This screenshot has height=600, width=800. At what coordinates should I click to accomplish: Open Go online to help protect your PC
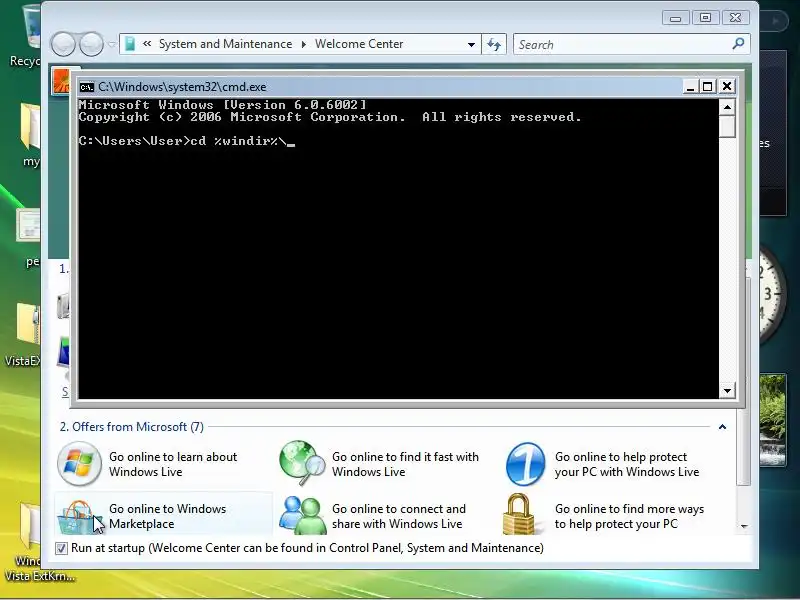click(x=627, y=464)
